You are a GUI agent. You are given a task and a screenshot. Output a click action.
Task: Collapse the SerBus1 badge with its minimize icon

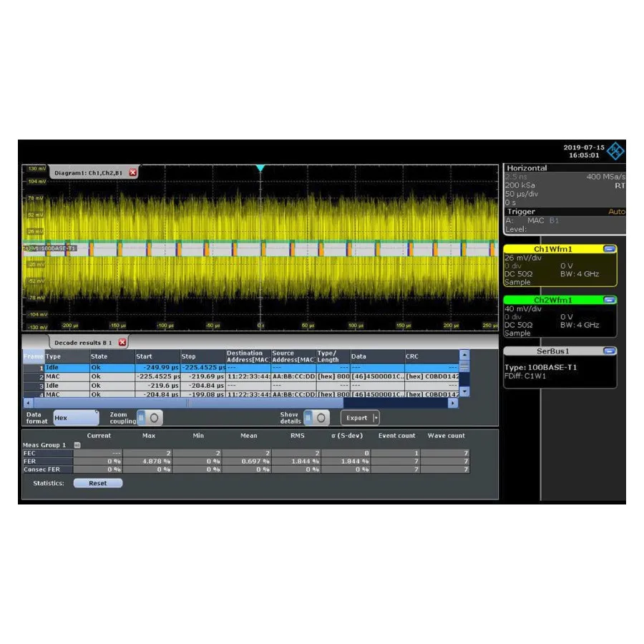(609, 351)
